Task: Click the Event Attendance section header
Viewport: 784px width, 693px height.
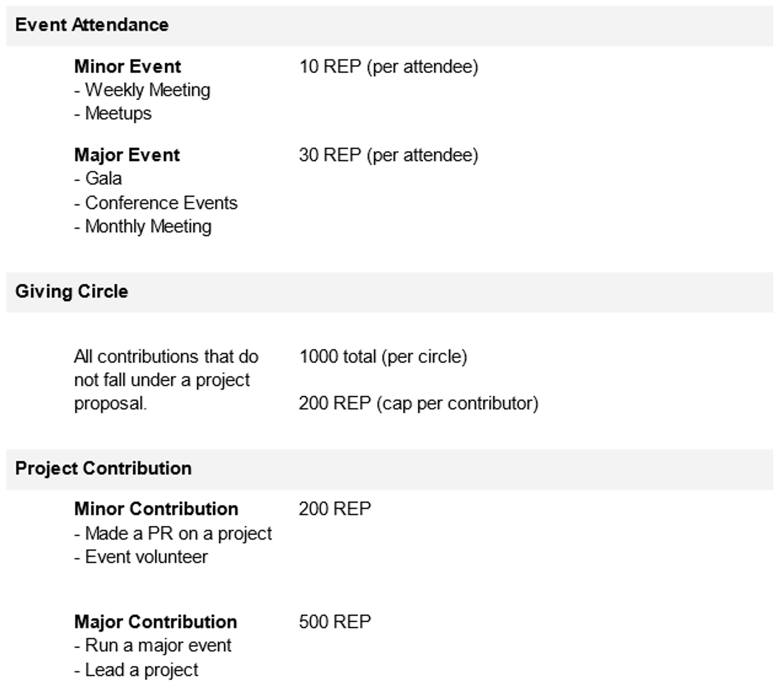Action: [92, 25]
